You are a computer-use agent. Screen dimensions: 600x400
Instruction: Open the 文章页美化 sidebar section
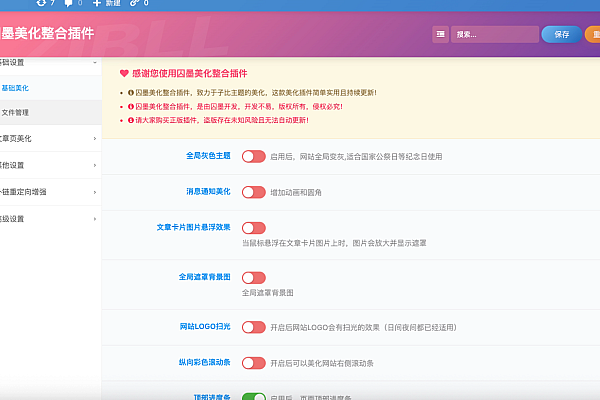click(51, 139)
